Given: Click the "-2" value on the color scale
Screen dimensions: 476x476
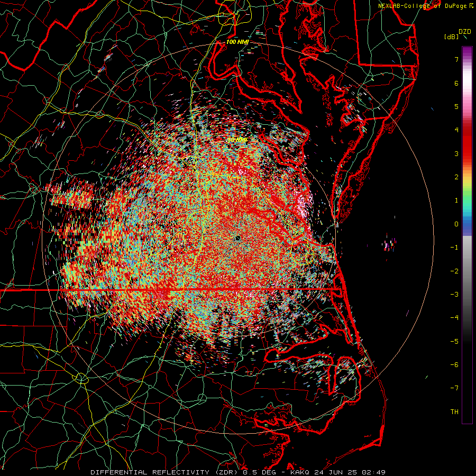Looking at the screenshot, I should (454, 271).
